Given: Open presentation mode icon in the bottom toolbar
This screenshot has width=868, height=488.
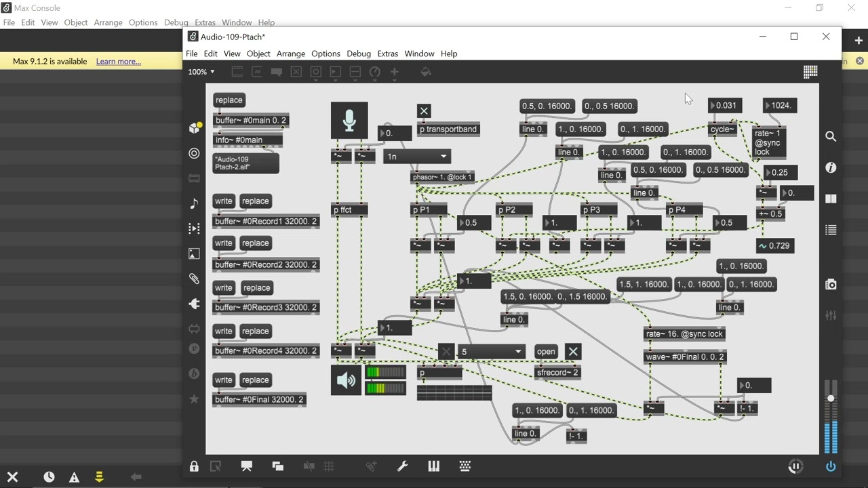Looking at the screenshot, I should tap(246, 466).
